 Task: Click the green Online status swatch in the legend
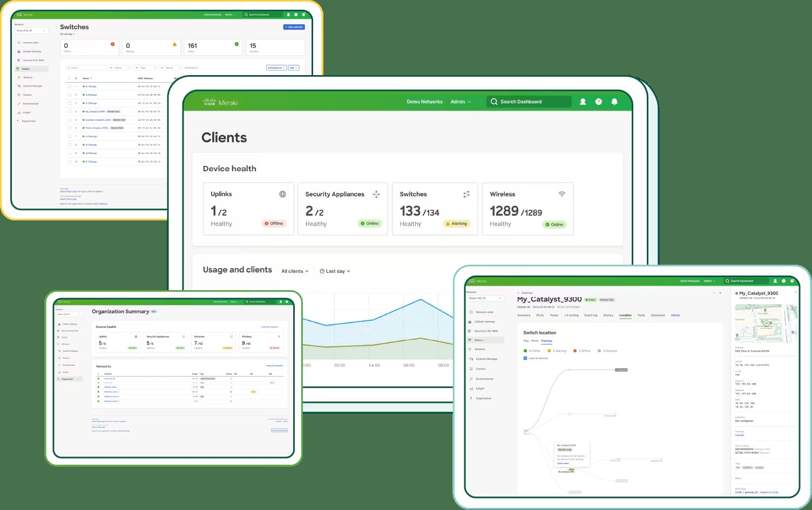click(x=525, y=351)
